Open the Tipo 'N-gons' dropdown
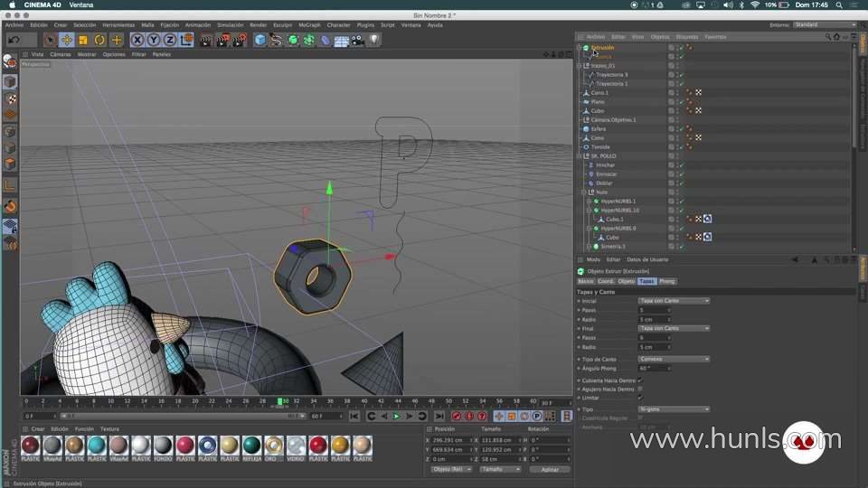The height and width of the screenshot is (488, 868). pyautogui.click(x=674, y=409)
